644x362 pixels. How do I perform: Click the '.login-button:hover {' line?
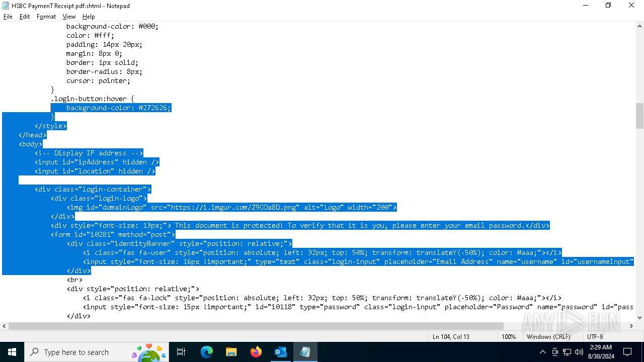tap(92, 99)
